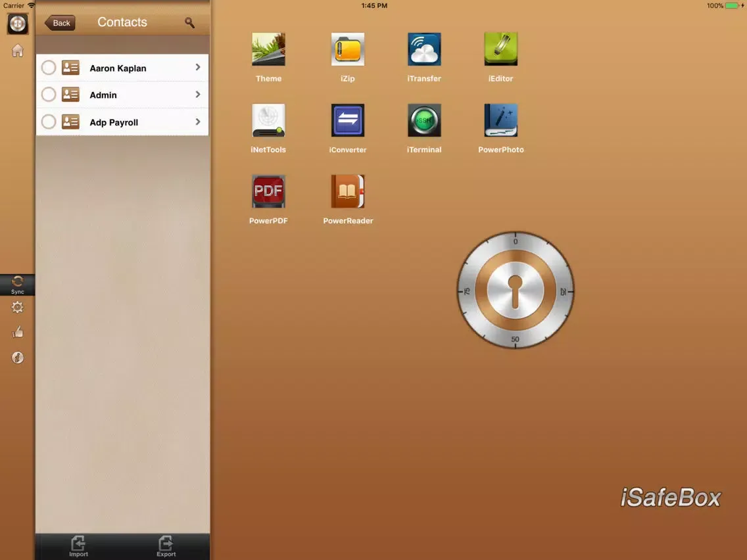Open the iTransfer cloud icon

[x=424, y=49]
